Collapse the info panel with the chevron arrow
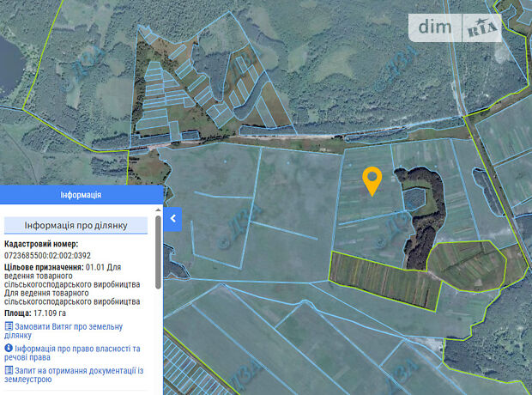The width and height of the screenshot is (532, 395). coord(172,219)
